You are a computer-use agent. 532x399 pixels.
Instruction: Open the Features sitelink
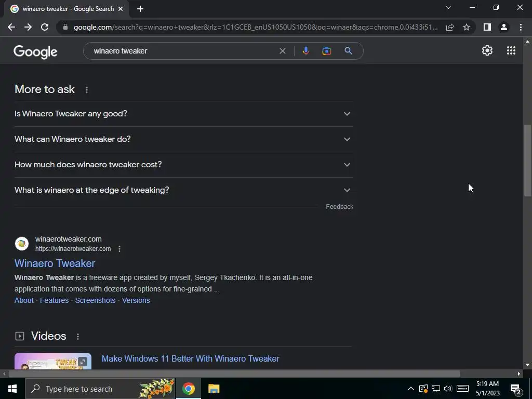(x=54, y=300)
